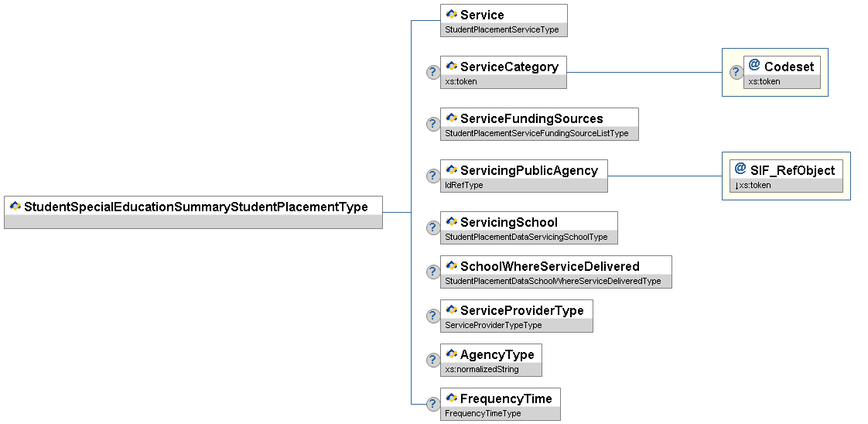Click the help icon beside ServiceProviderType
The width and height of the screenshot is (868, 424).
(x=433, y=316)
